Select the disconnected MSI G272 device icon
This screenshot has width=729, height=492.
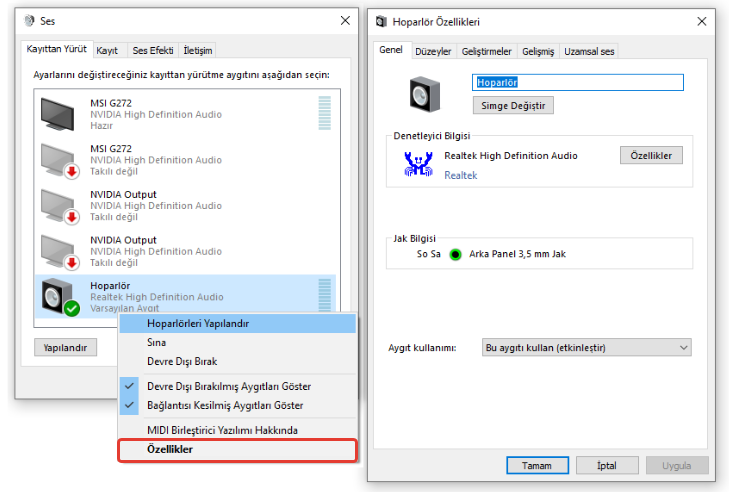coord(59,159)
